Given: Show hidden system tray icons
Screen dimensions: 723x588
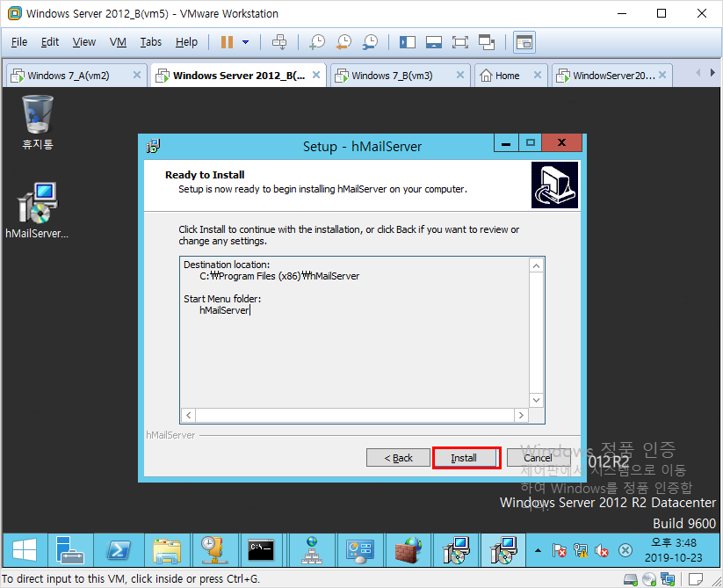Looking at the screenshot, I should click(x=539, y=550).
